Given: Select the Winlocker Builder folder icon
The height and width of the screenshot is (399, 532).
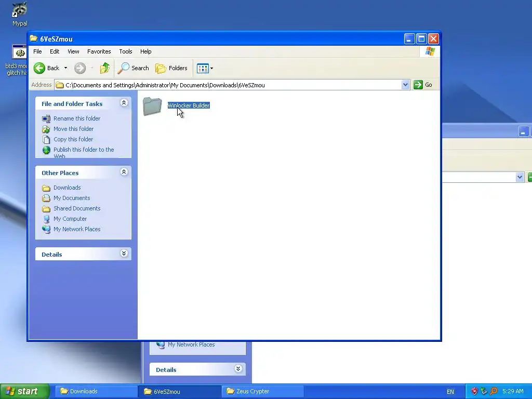Looking at the screenshot, I should [x=152, y=106].
